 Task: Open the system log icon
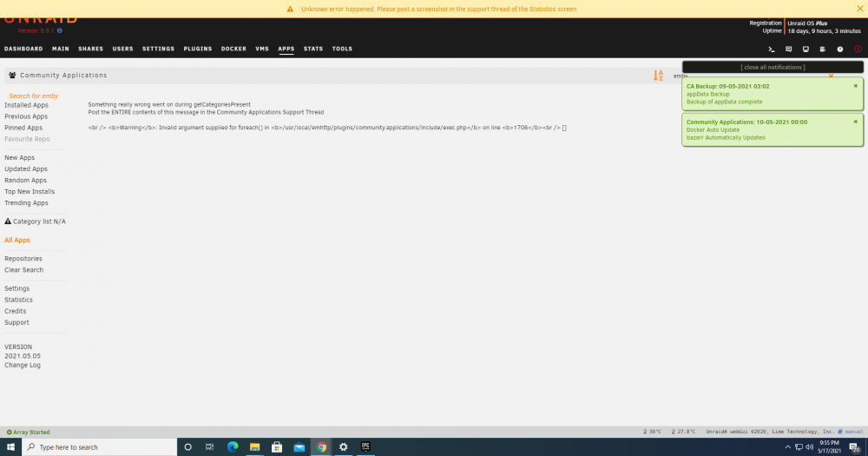click(x=823, y=50)
